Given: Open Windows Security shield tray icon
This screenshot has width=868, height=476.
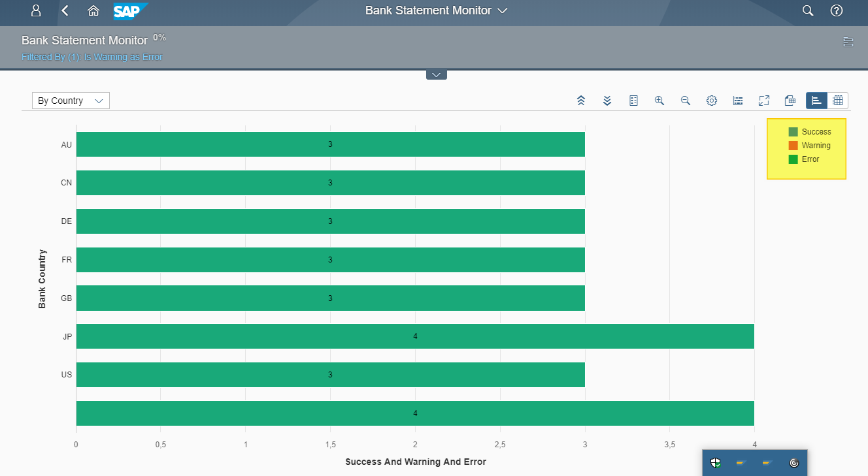Looking at the screenshot, I should 716,463.
